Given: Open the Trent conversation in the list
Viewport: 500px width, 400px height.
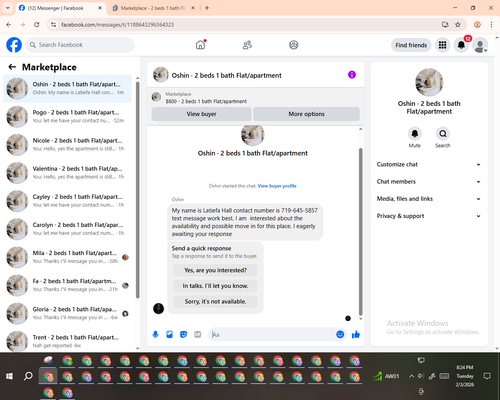Looking at the screenshot, I should [67, 341].
